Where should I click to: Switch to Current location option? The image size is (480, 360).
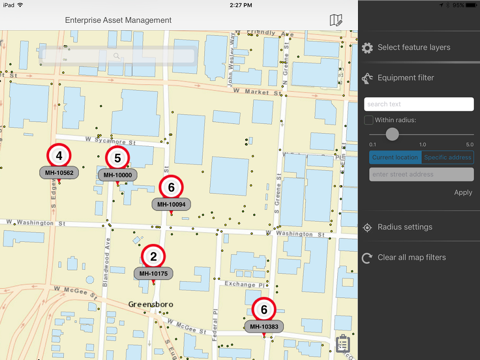(x=395, y=157)
